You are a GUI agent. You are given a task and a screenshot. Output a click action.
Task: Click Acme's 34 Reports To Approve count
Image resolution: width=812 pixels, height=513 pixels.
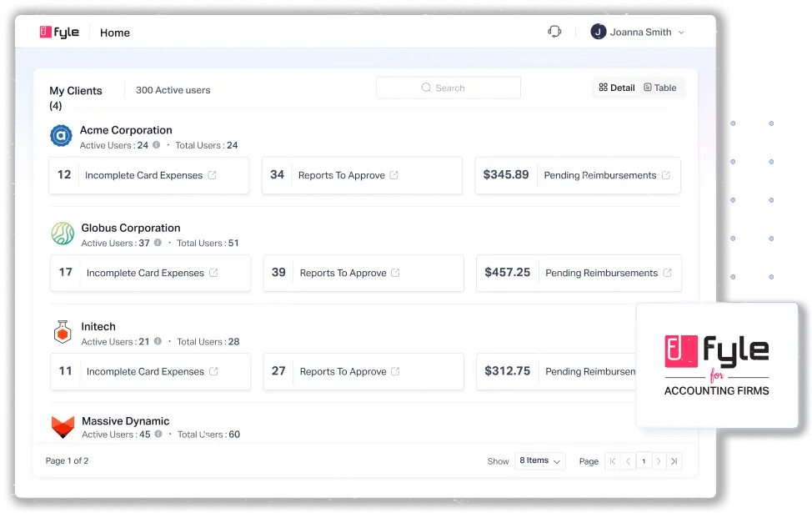(277, 174)
